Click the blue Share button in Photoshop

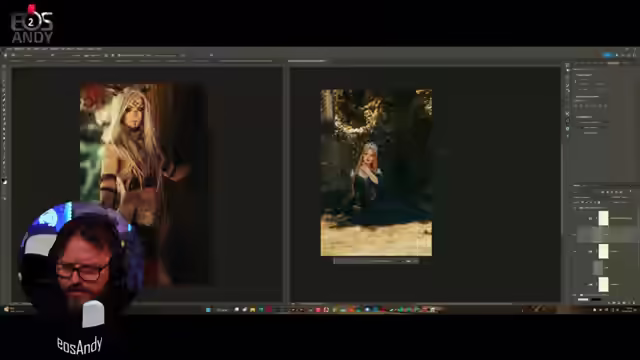(608, 55)
